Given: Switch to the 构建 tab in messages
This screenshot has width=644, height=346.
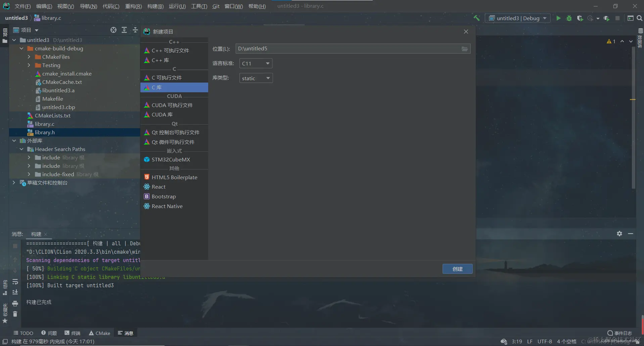Looking at the screenshot, I should click(x=36, y=234).
